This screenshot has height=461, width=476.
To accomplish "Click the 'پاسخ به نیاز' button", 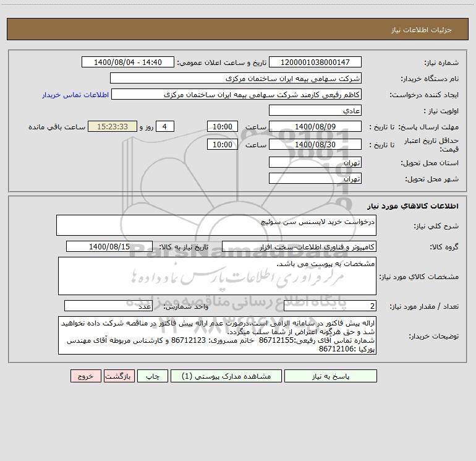I will 331,376.
